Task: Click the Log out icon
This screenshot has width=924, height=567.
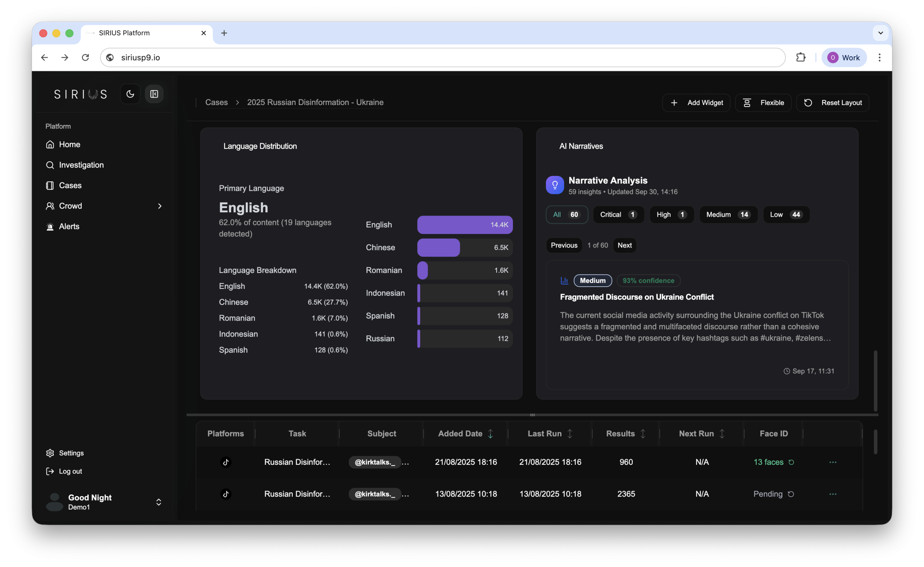Action: coord(50,471)
